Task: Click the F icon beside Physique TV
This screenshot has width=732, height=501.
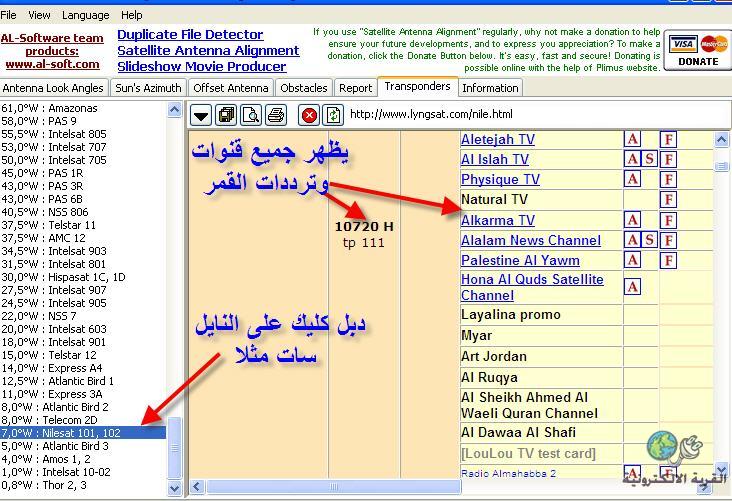Action: (x=669, y=179)
